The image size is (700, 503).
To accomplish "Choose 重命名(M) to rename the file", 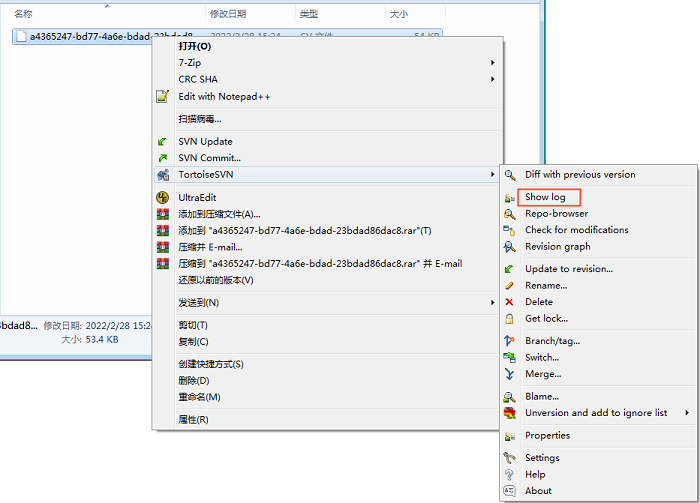I will click(199, 397).
